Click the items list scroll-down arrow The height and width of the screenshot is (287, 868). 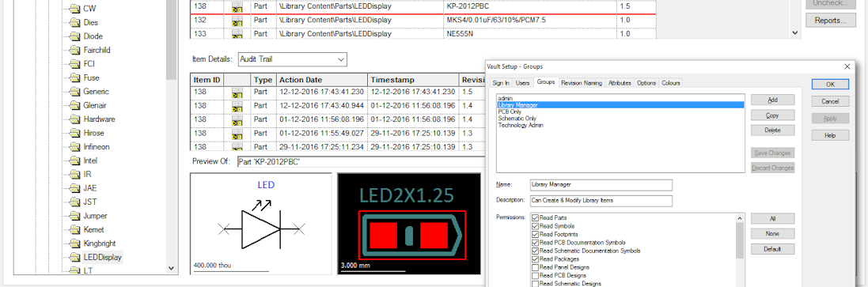(795, 33)
